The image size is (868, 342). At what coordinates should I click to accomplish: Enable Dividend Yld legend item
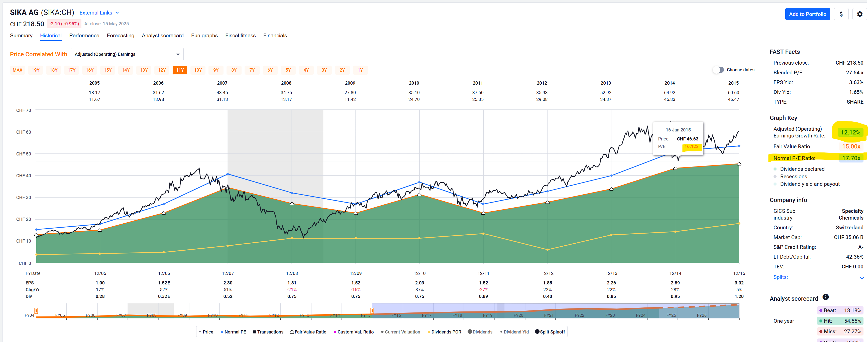514,332
